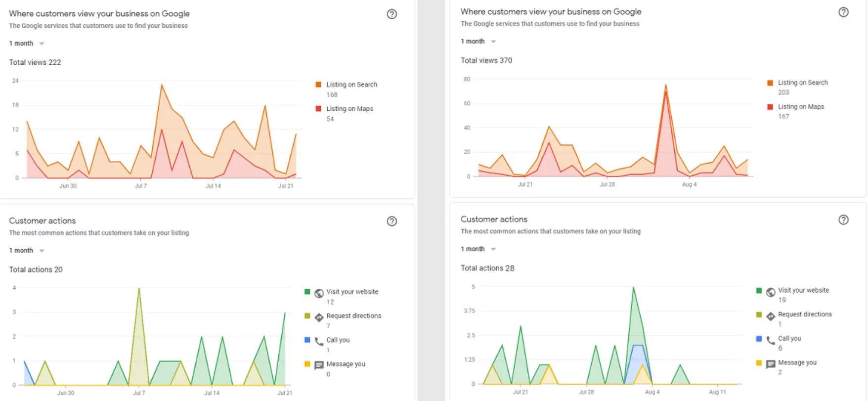The image size is (868, 401).
Task: Click phone icon beside Call you count 1
Action: (x=319, y=341)
